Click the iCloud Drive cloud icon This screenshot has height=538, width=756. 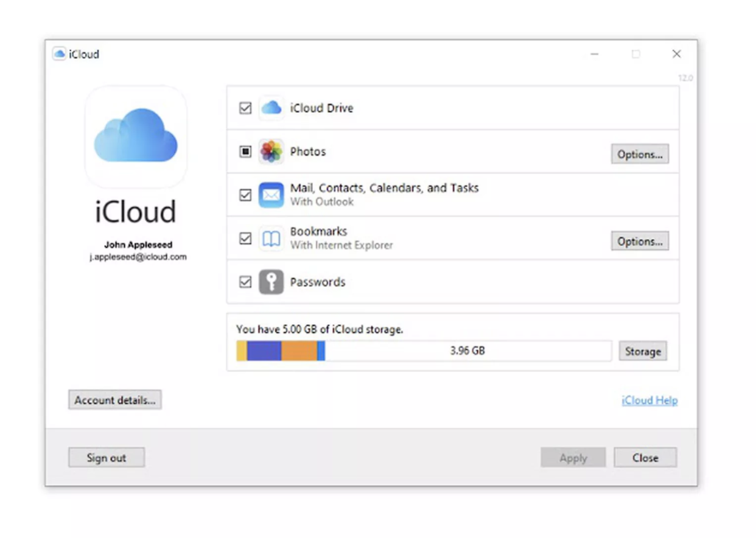click(271, 108)
